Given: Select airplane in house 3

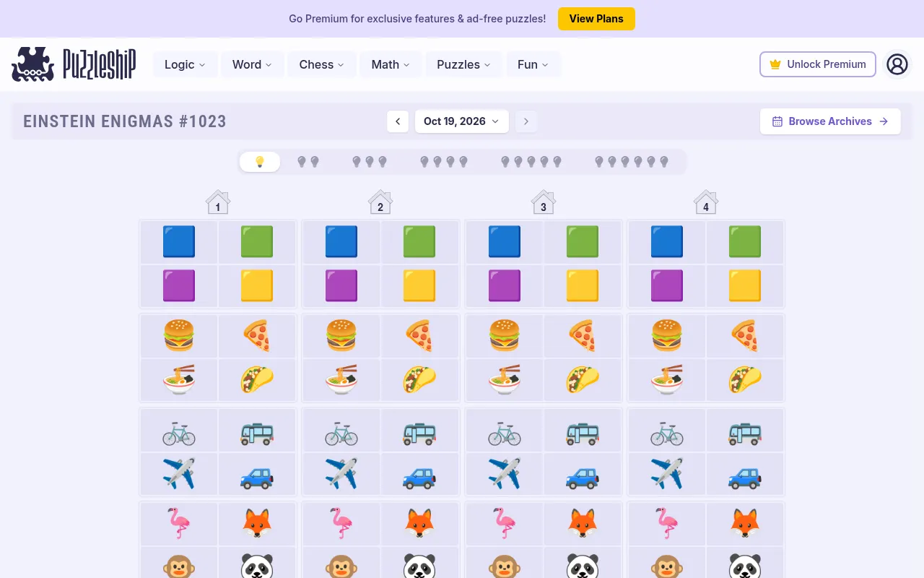Looking at the screenshot, I should click(505, 474).
